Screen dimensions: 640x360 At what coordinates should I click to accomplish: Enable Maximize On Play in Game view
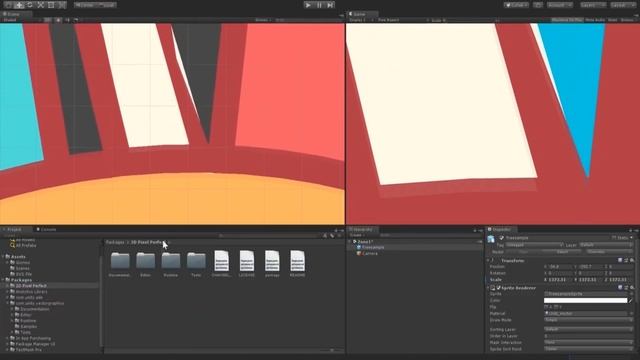(567, 20)
